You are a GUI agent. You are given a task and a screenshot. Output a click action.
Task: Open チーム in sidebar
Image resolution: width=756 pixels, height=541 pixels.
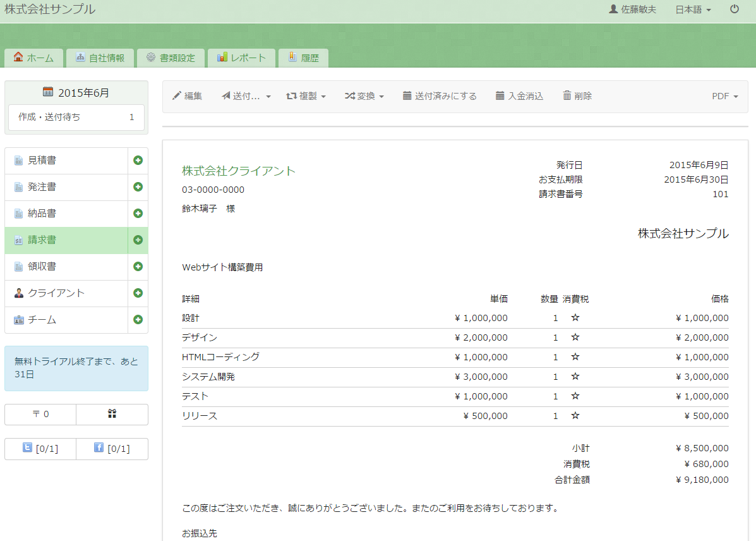coord(66,320)
